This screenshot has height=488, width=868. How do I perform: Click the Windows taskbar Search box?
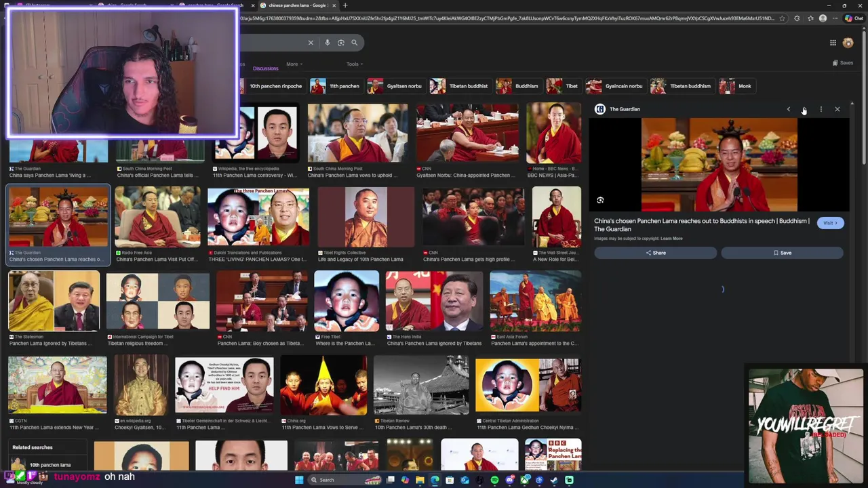(344, 480)
